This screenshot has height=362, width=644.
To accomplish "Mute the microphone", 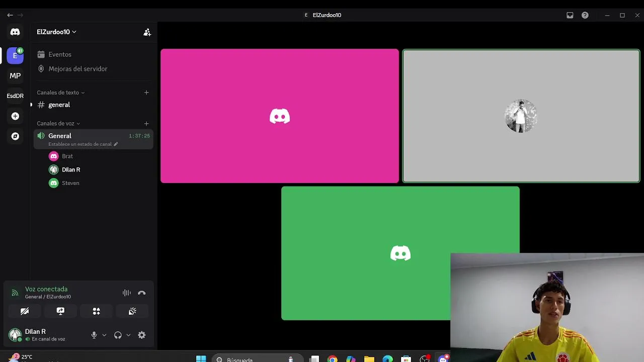I will (94, 335).
